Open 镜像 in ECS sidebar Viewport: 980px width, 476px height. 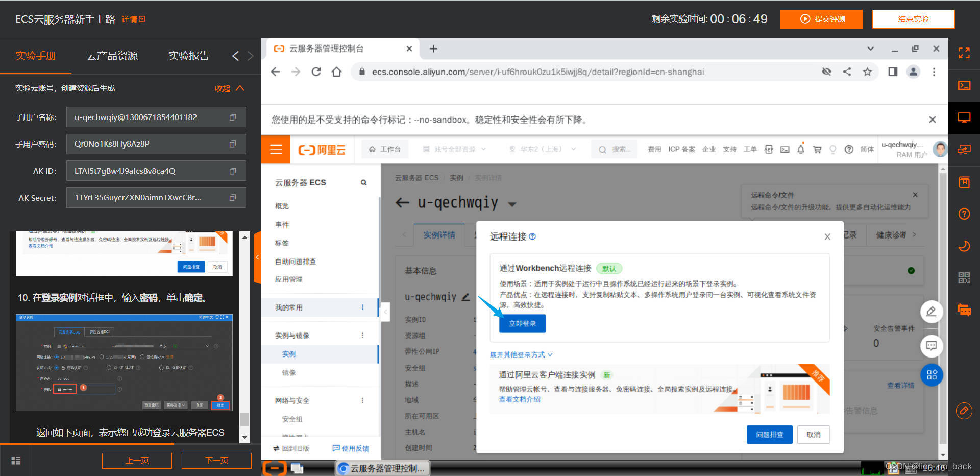point(289,372)
